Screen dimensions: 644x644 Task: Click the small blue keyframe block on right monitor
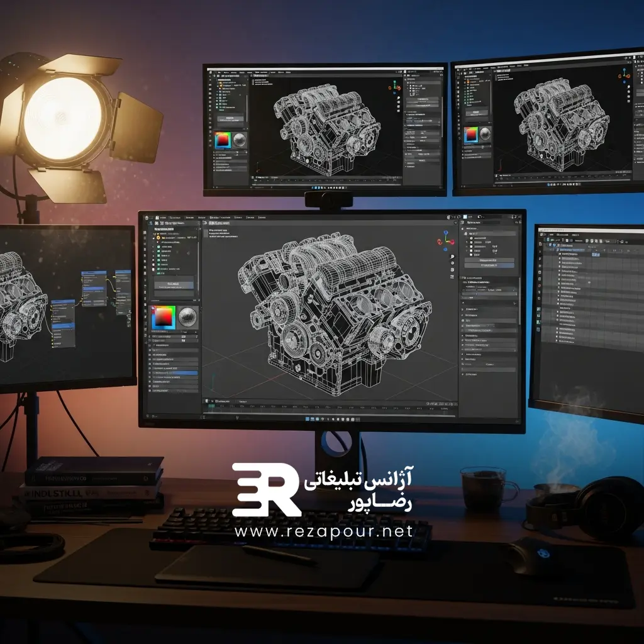(595, 255)
